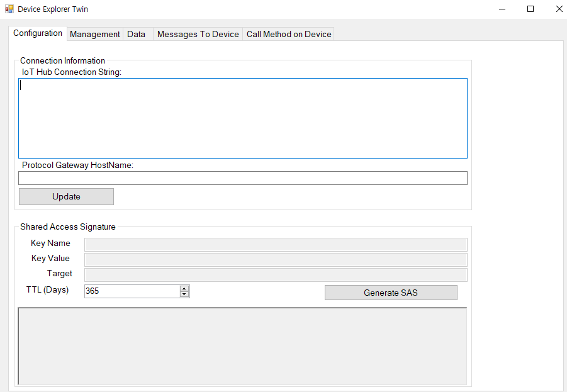Click the Connection Information group label
The width and height of the screenshot is (567, 392).
pos(62,61)
